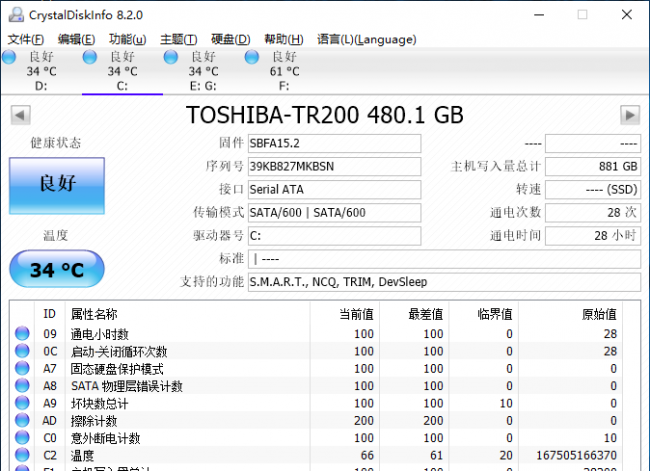Go to next disk with right arrow

click(630, 115)
